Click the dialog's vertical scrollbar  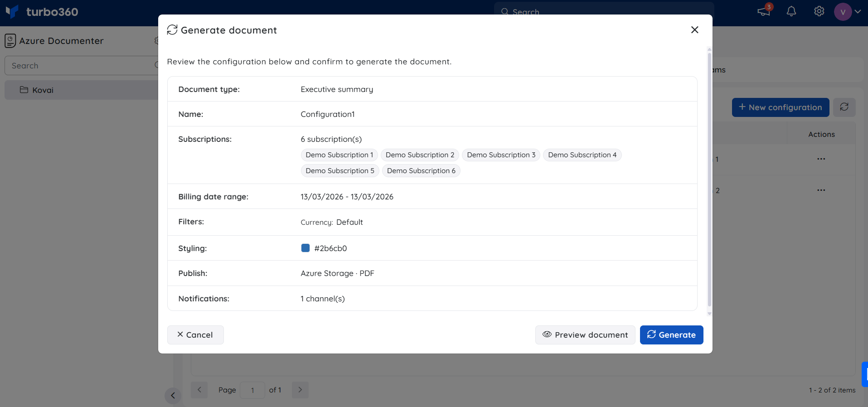point(709,179)
